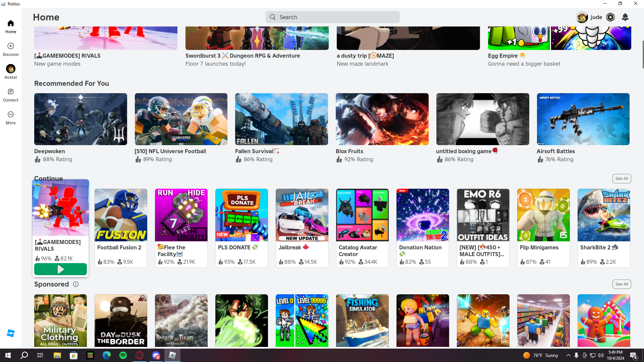Open the volume control in system tray

coord(601,355)
